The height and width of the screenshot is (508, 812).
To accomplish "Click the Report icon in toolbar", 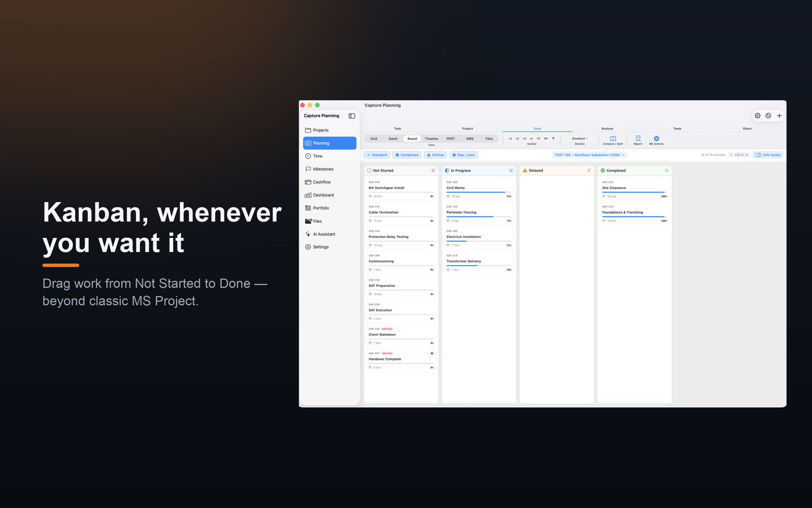I will coord(638,139).
